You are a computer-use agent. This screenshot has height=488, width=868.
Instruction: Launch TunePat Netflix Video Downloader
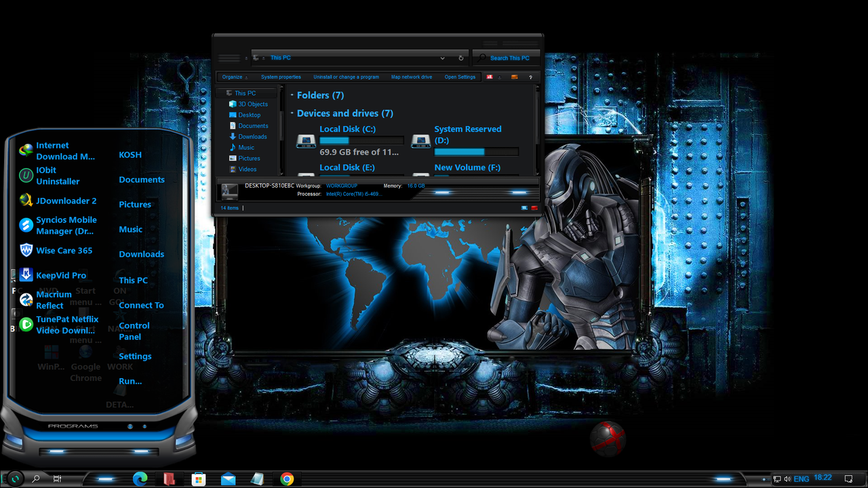click(x=58, y=325)
